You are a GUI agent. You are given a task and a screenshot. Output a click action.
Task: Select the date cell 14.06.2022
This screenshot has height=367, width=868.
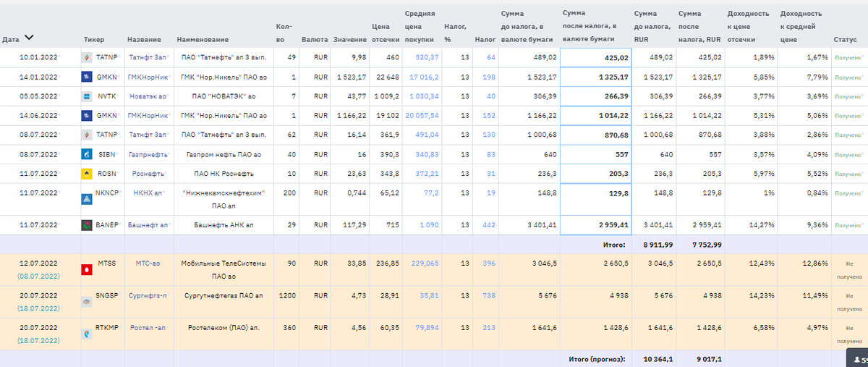(x=39, y=116)
